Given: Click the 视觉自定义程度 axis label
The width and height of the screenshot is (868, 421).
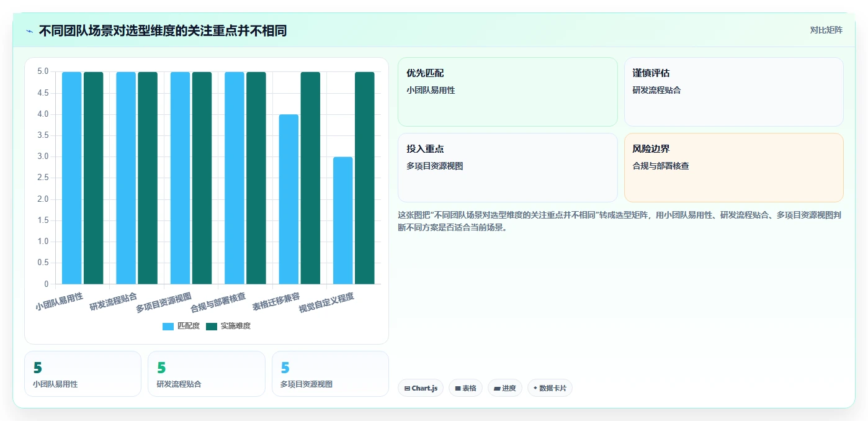Looking at the screenshot, I should [x=326, y=303].
